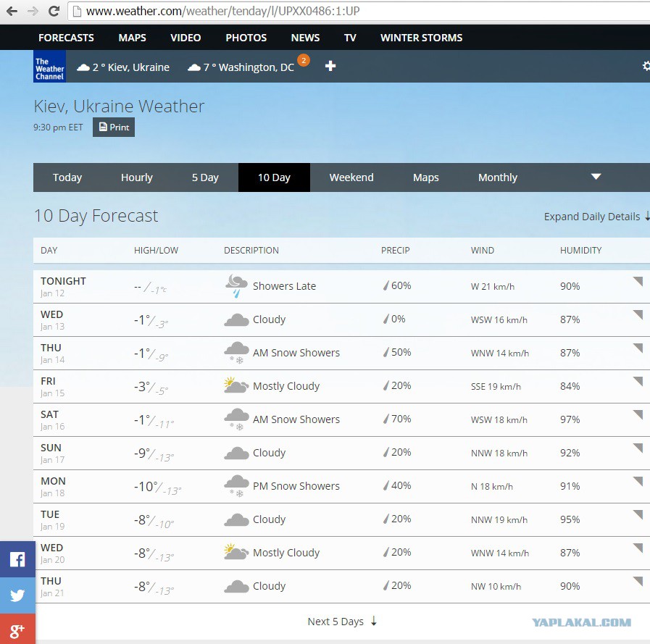Click the plus icon to add location
Viewport: 650px width, 644px height.
point(330,66)
